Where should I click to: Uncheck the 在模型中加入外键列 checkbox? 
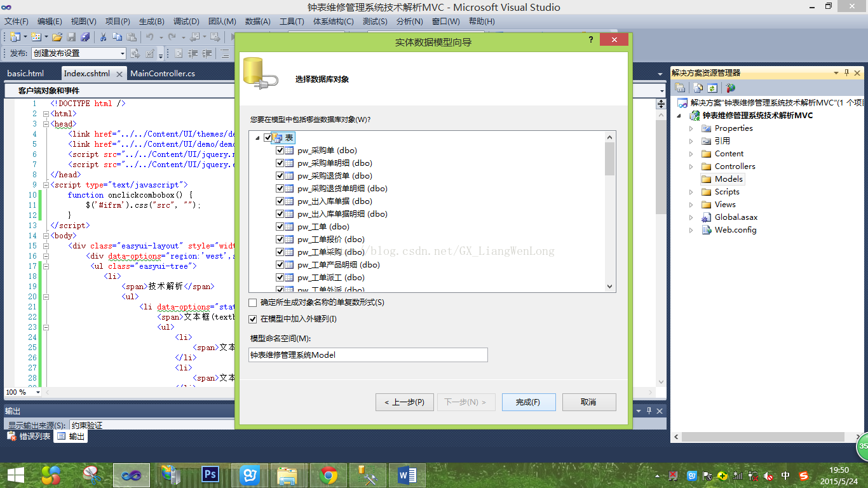click(x=253, y=319)
